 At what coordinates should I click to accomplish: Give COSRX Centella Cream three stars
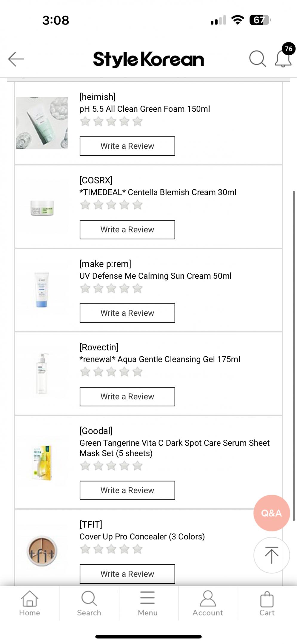coord(111,205)
